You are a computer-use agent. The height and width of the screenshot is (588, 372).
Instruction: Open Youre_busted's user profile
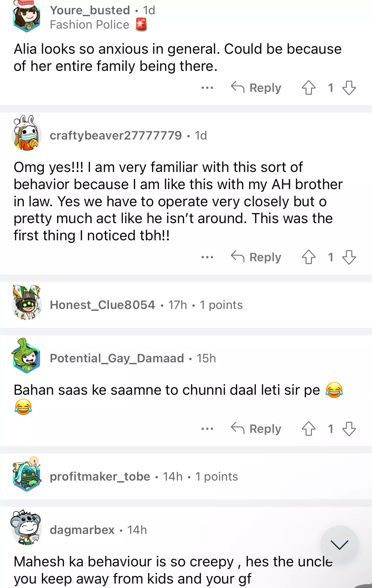(x=90, y=10)
